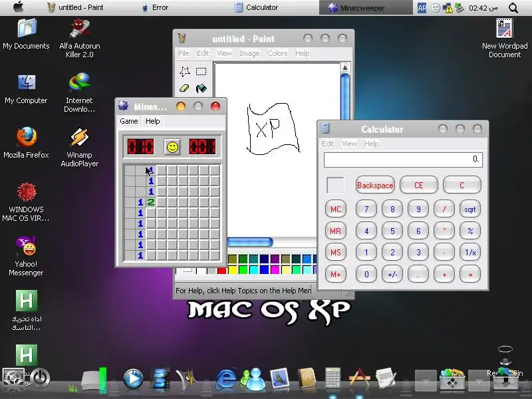
Task: Open the Help menu in Minesweeper
Action: click(x=153, y=121)
